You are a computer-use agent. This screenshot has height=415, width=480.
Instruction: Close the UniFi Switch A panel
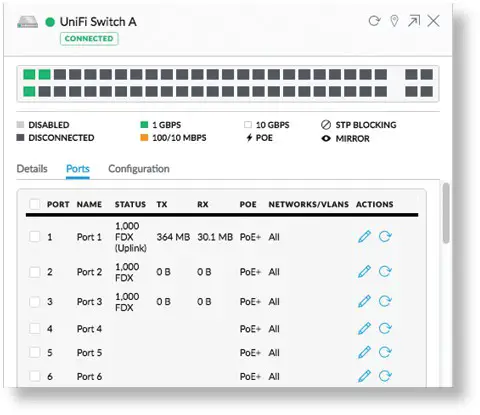pos(434,21)
